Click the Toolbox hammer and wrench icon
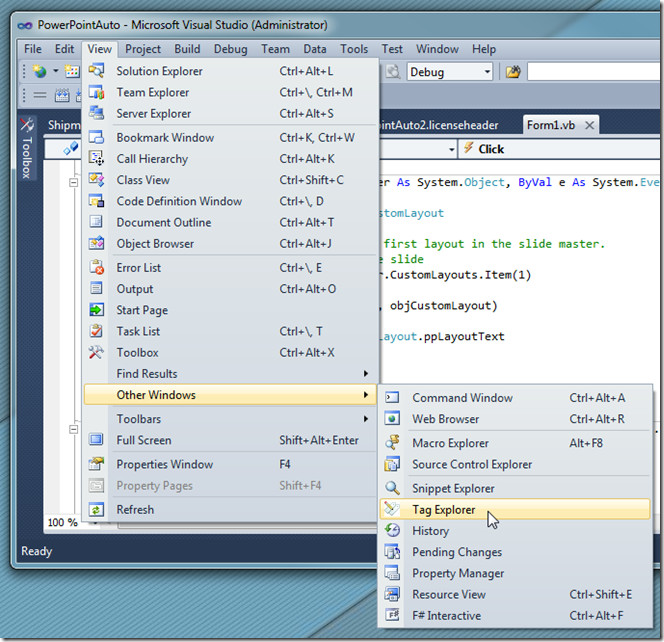Viewport: 664px width, 642px height. pos(97,352)
